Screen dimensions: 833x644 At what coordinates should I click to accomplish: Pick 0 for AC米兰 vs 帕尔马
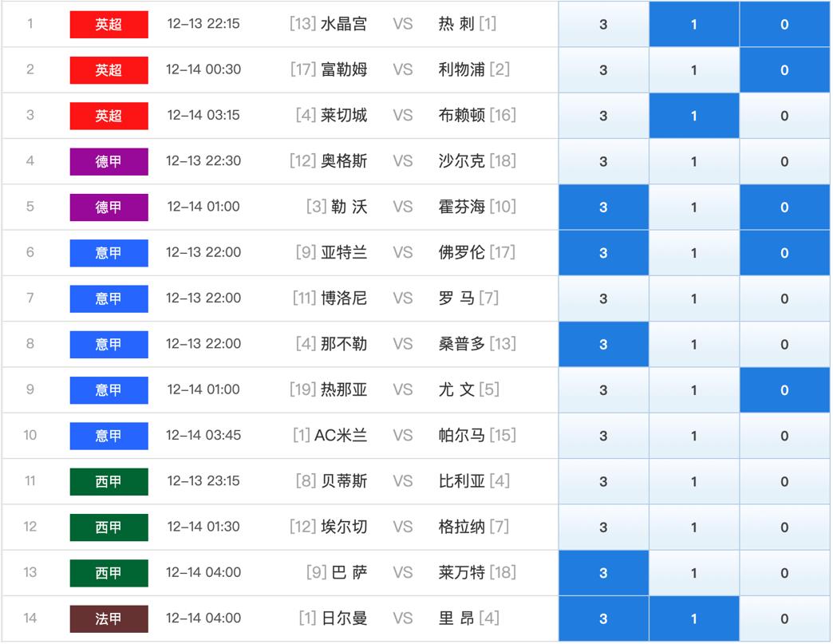pos(784,436)
